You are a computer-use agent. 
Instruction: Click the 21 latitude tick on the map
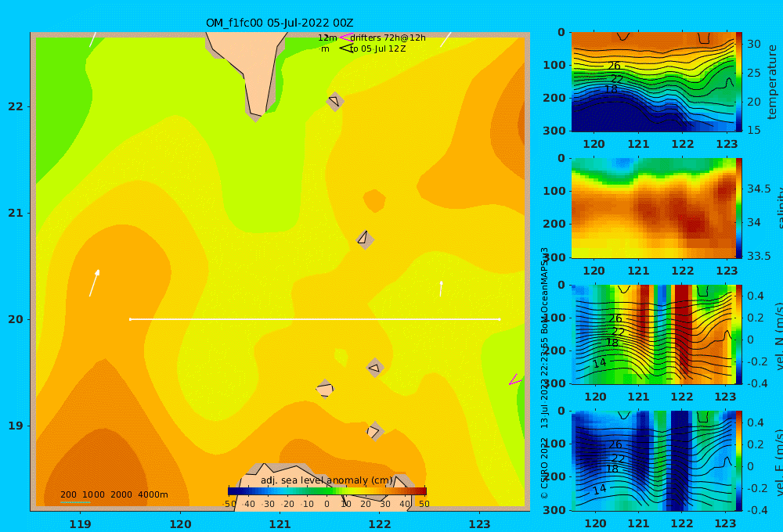pyautogui.click(x=16, y=213)
